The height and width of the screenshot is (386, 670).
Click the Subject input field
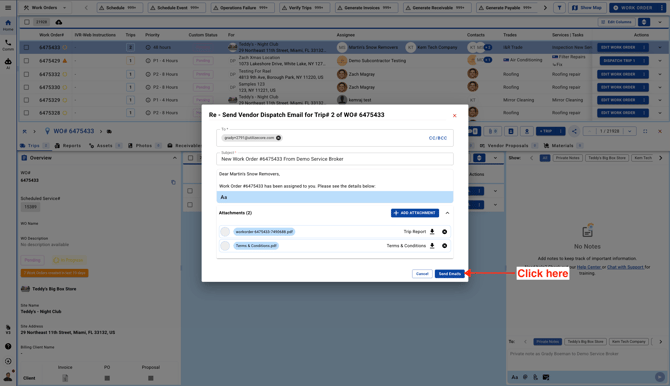point(335,159)
